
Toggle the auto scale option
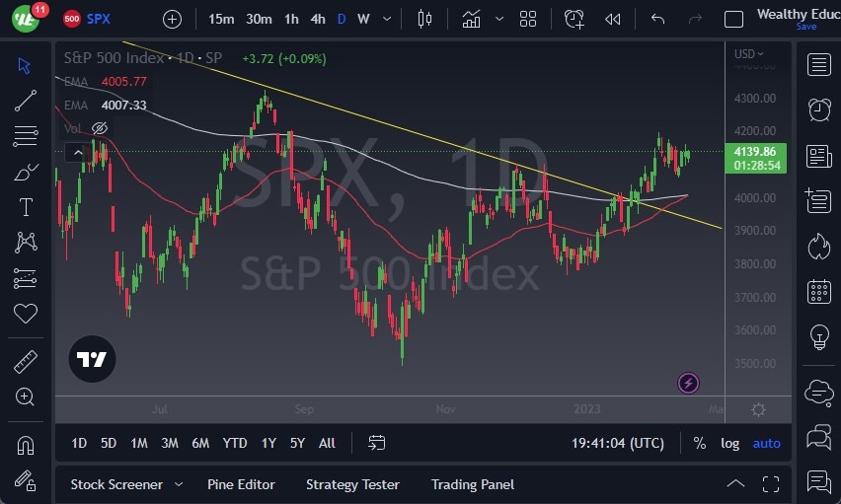[766, 443]
